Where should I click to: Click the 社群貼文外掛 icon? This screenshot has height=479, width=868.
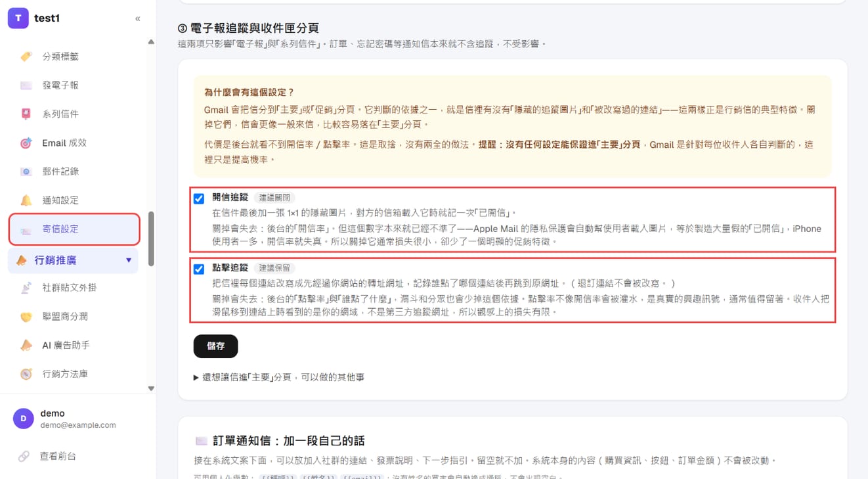point(26,287)
